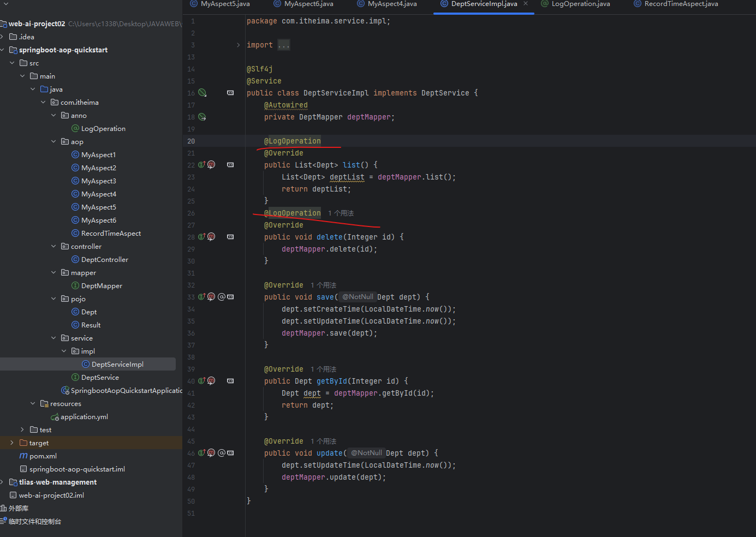The height and width of the screenshot is (537, 756).
Task: Click the implements-method gutter icon on line 22
Action: coord(201,165)
